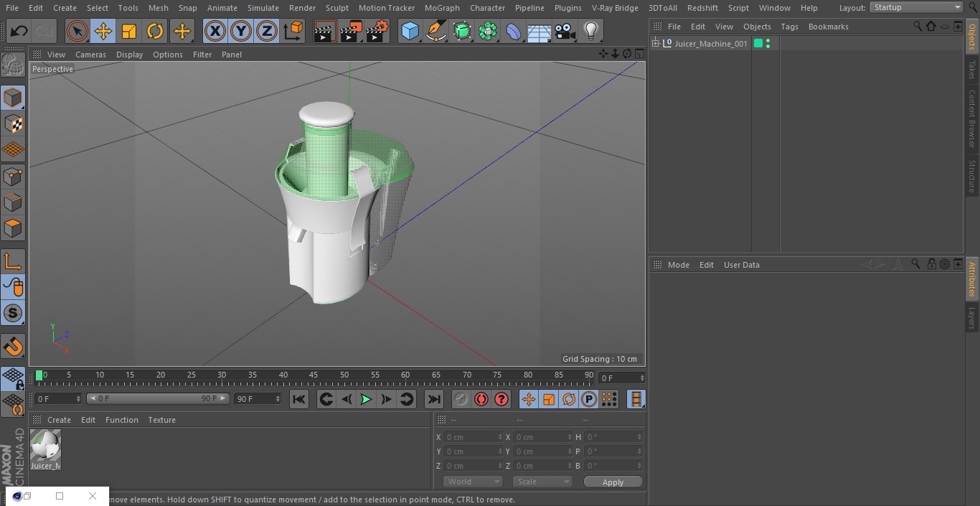Toggle Autokeying button
Screen dimensions: 980x506
tap(481, 399)
